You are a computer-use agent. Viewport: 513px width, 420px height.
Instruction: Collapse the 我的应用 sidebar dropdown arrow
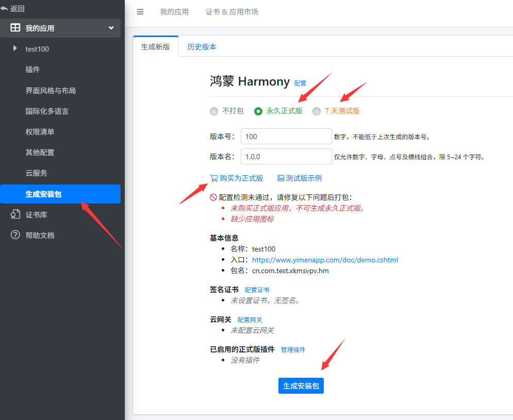tap(111, 28)
